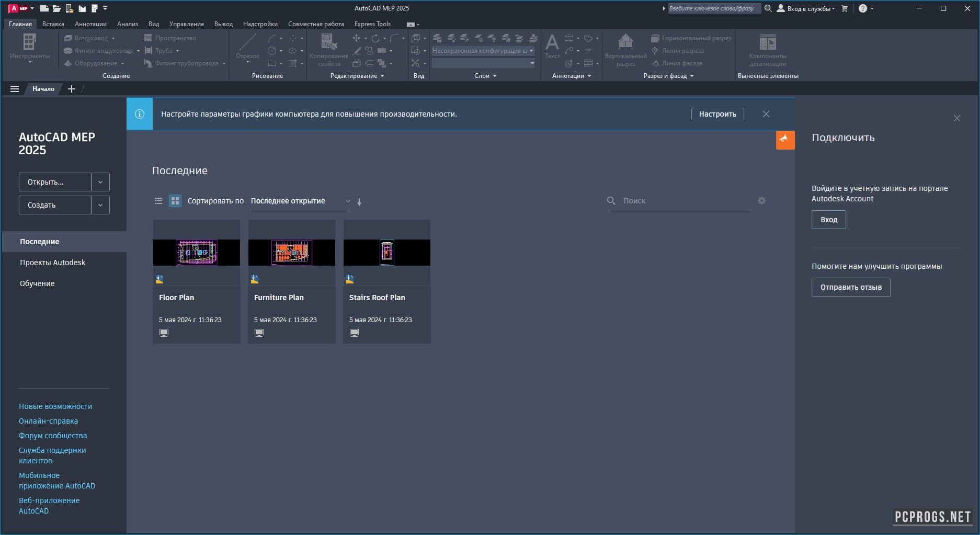Screen dimensions: 980x535
Task: Click the search magnifier icon in title bar
Action: 768,8
